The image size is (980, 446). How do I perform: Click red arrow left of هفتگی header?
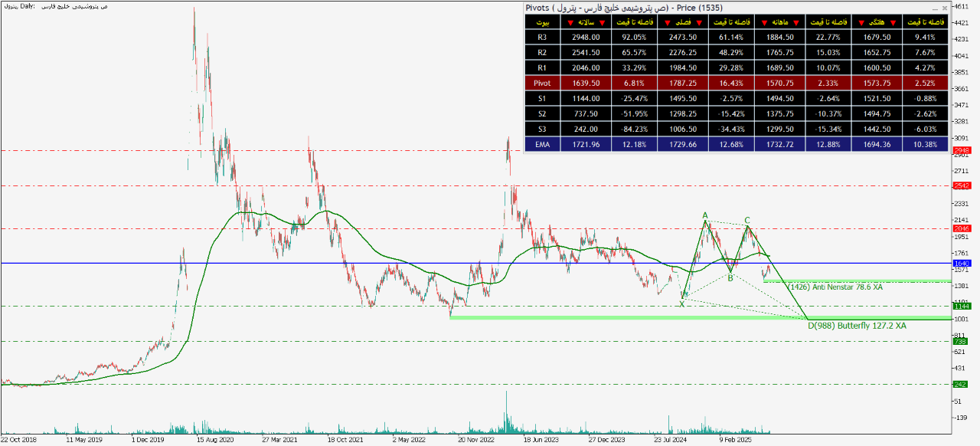[x=861, y=22]
